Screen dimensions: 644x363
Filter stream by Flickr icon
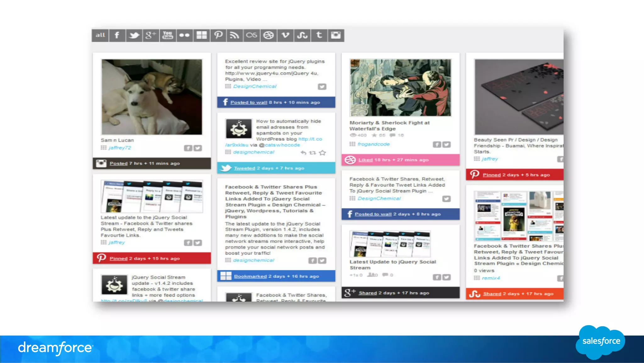(x=184, y=35)
